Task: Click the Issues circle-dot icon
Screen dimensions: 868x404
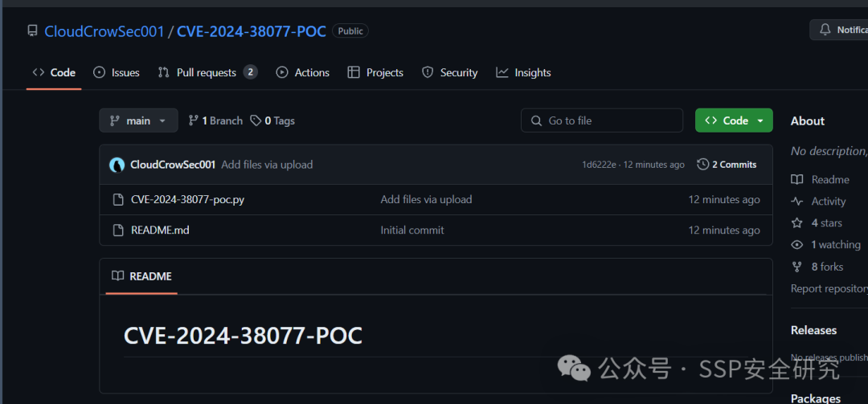Action: click(x=99, y=72)
